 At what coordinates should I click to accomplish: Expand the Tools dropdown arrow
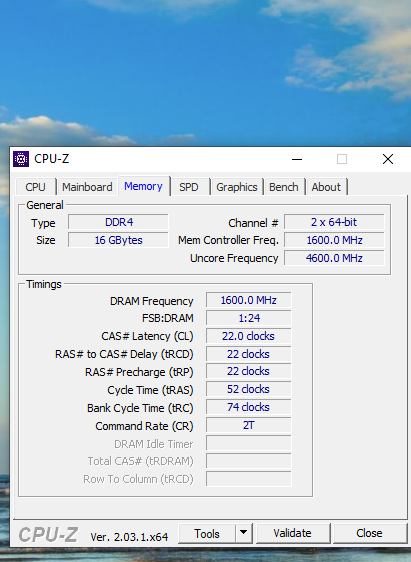coord(244,533)
